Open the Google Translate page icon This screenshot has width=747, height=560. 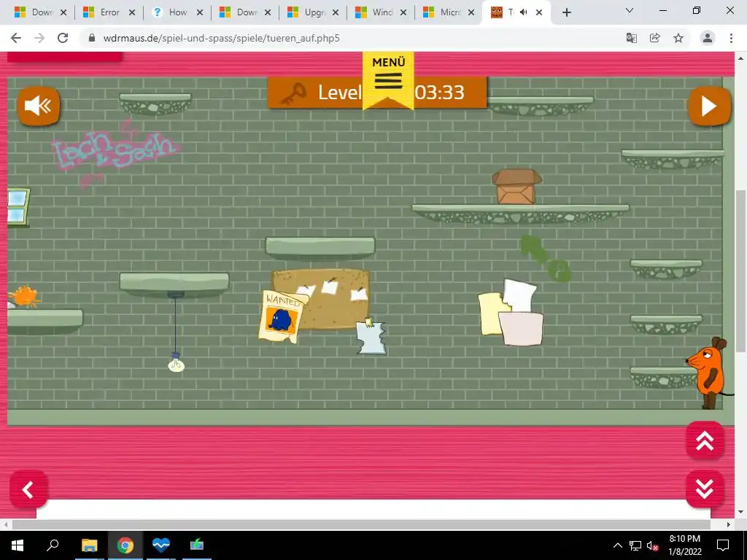point(632,38)
